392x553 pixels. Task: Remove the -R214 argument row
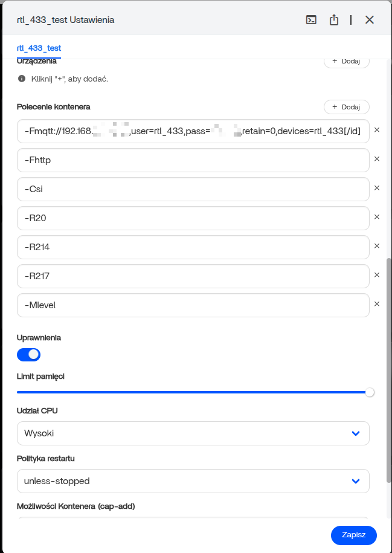[x=377, y=246]
